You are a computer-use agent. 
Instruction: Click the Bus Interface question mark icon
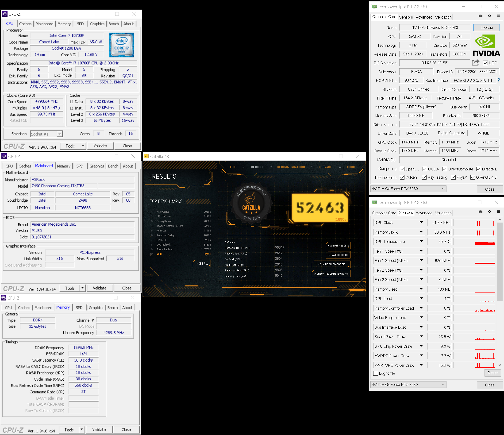click(499, 80)
